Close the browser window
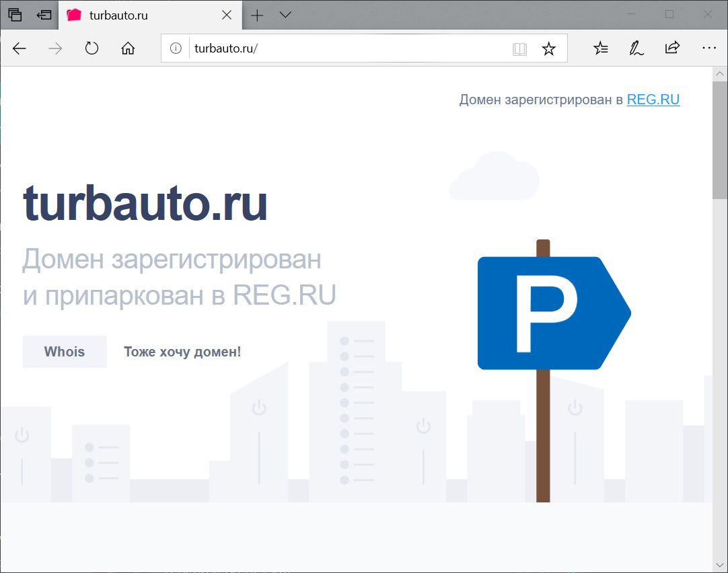The height and width of the screenshot is (573, 728). click(707, 14)
